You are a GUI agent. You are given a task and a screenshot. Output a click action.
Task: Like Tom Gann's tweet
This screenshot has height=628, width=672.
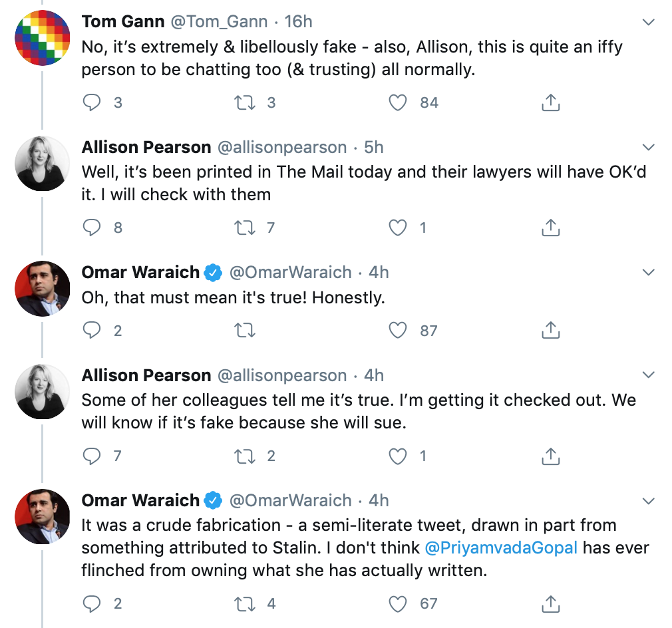397,102
